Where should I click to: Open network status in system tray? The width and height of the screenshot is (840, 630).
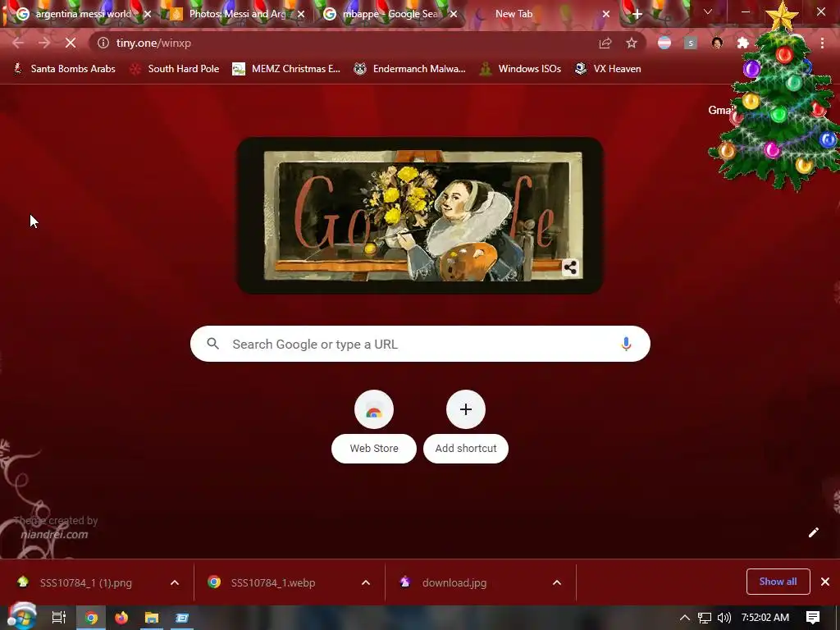(705, 618)
